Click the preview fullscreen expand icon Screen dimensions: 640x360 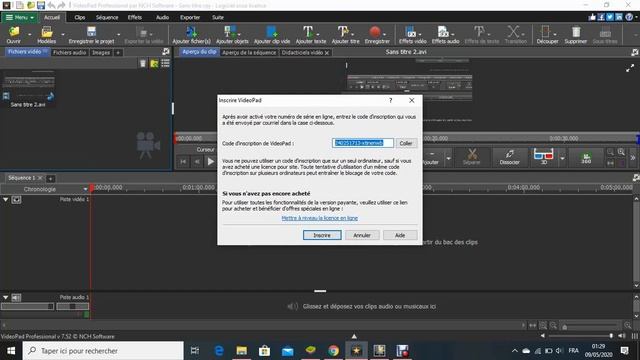pyautogui.click(x=630, y=69)
